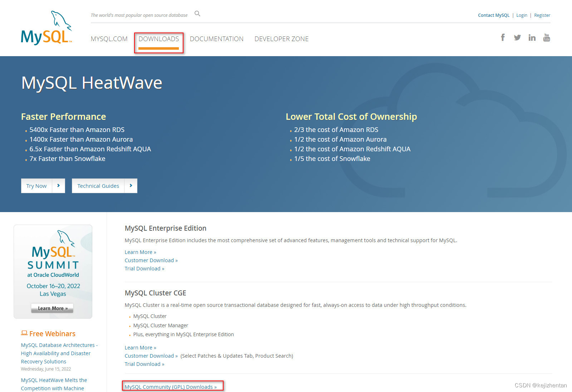This screenshot has width=572, height=392.
Task: Open the MySQL YouTube icon
Action: 547,38
